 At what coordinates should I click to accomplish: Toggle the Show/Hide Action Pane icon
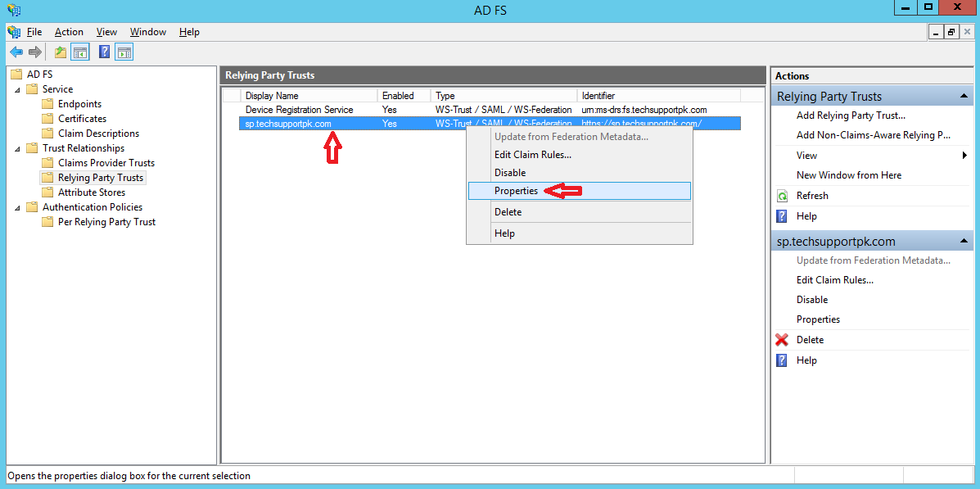tap(124, 52)
